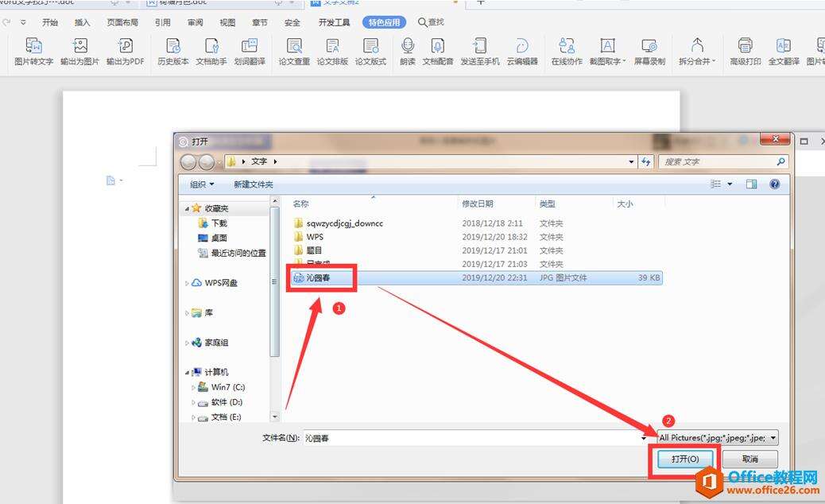The height and width of the screenshot is (504, 825).
Task: Open the 开始 ribbon tab
Action: [50, 22]
